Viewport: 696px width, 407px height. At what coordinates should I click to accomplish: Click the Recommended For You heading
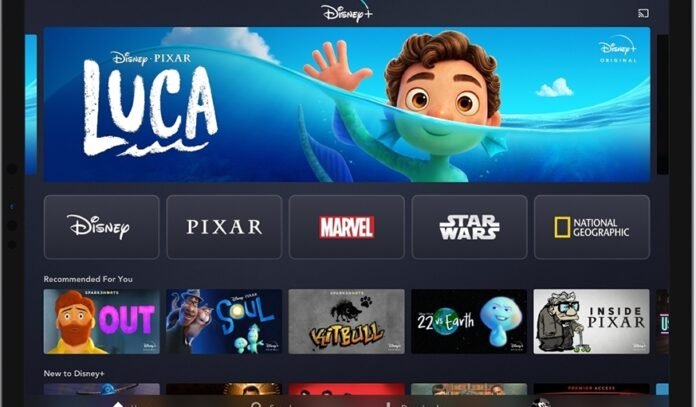(88, 279)
